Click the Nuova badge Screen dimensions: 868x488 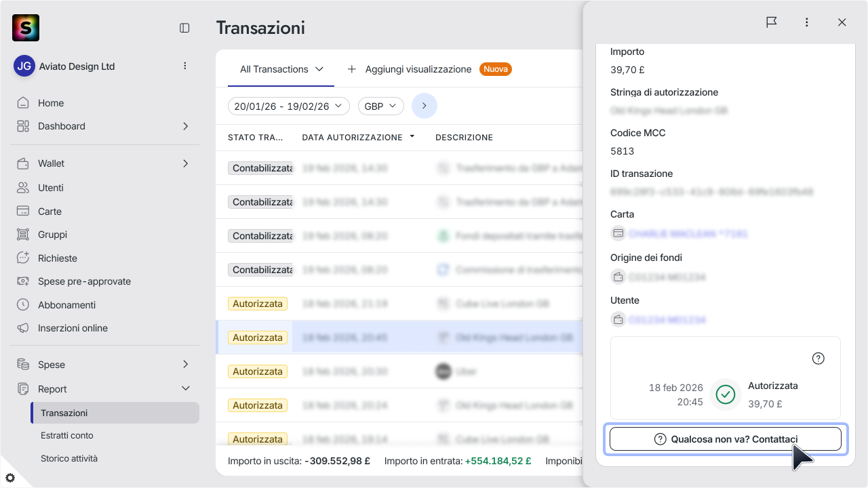pyautogui.click(x=496, y=69)
